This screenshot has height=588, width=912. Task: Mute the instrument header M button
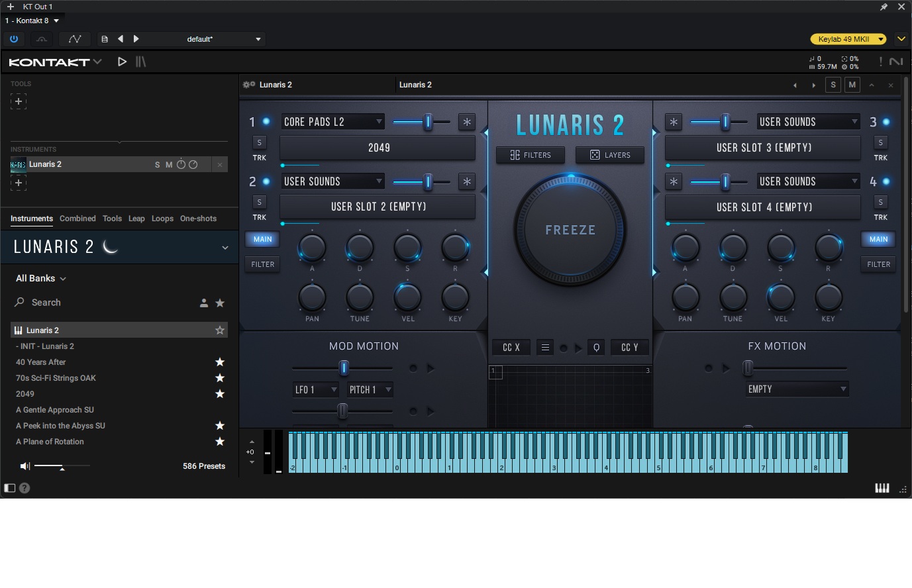[x=852, y=85]
